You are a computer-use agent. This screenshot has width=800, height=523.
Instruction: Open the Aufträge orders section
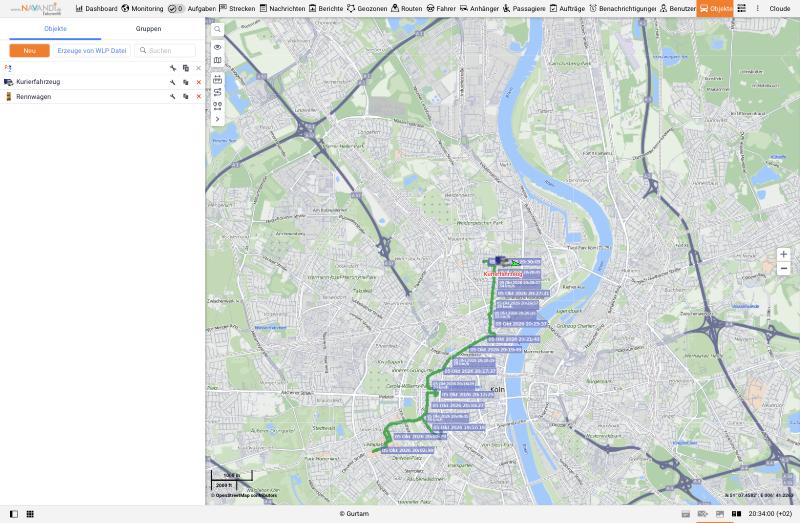pos(567,9)
